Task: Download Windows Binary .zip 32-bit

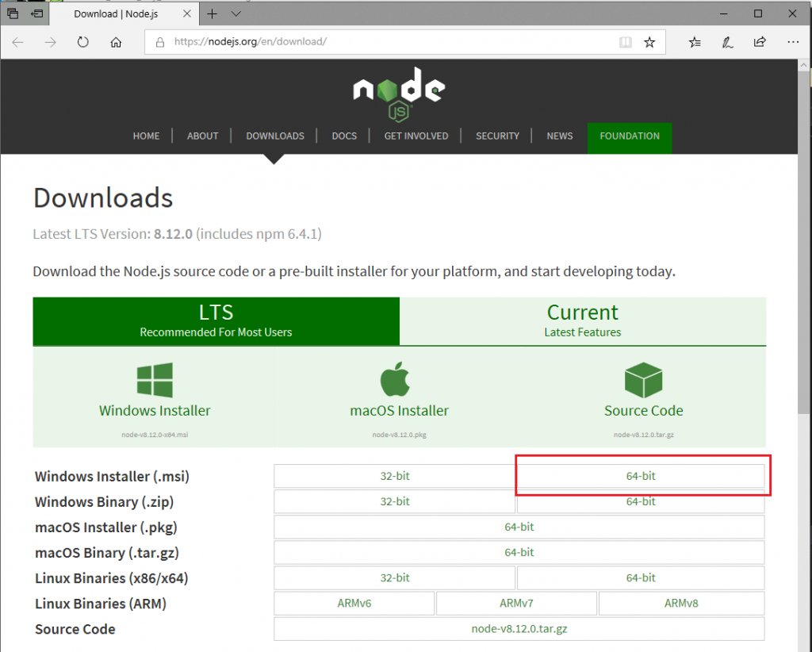Action: [x=395, y=501]
